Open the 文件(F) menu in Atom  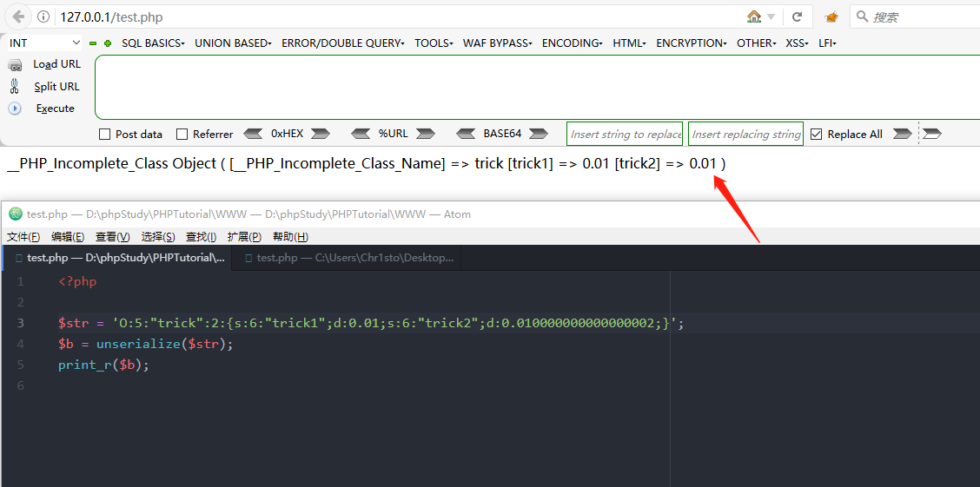coord(23,237)
